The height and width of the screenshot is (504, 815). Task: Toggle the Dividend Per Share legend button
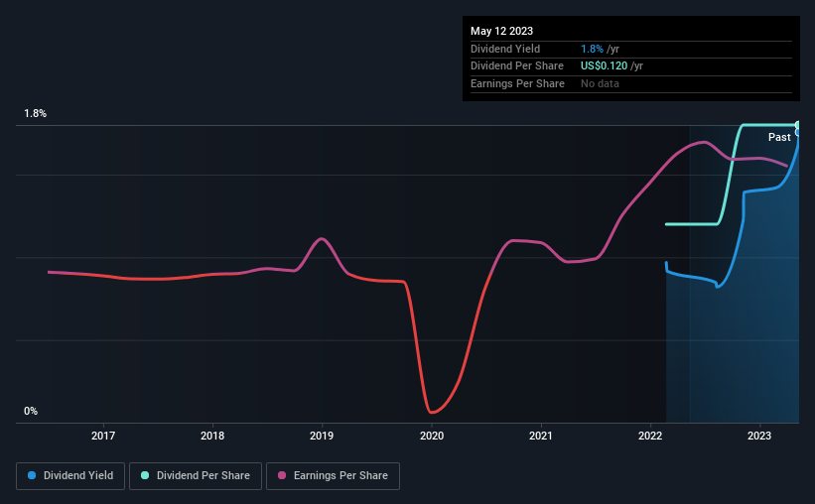tap(196, 476)
